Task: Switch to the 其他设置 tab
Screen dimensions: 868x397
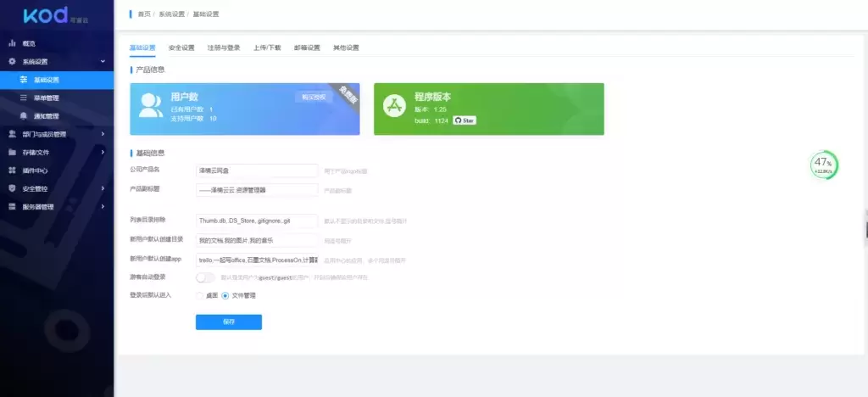Action: [346, 48]
